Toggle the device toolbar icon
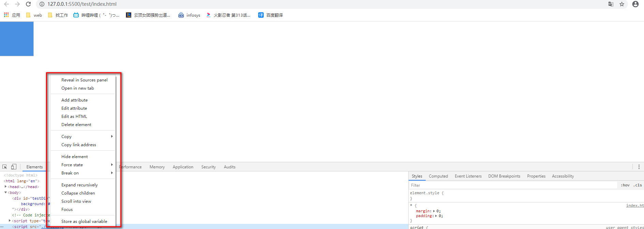This screenshot has width=644, height=229. pos(14,167)
